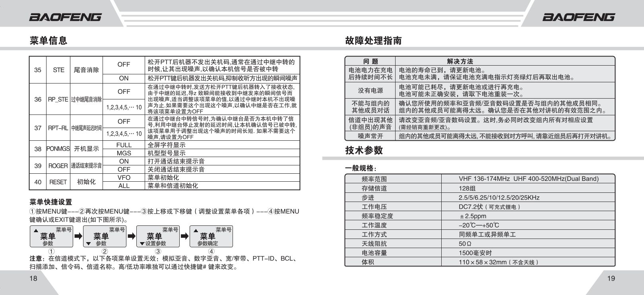Click the 技术参数 heading
The width and height of the screenshot is (644, 295).
click(364, 150)
